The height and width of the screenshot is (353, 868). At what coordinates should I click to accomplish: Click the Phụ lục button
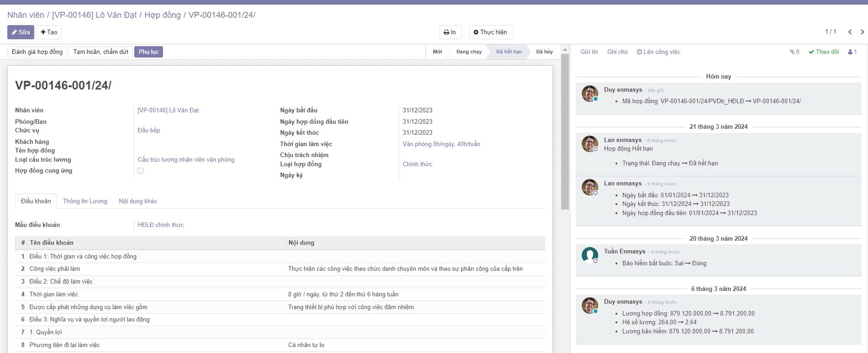pyautogui.click(x=148, y=52)
